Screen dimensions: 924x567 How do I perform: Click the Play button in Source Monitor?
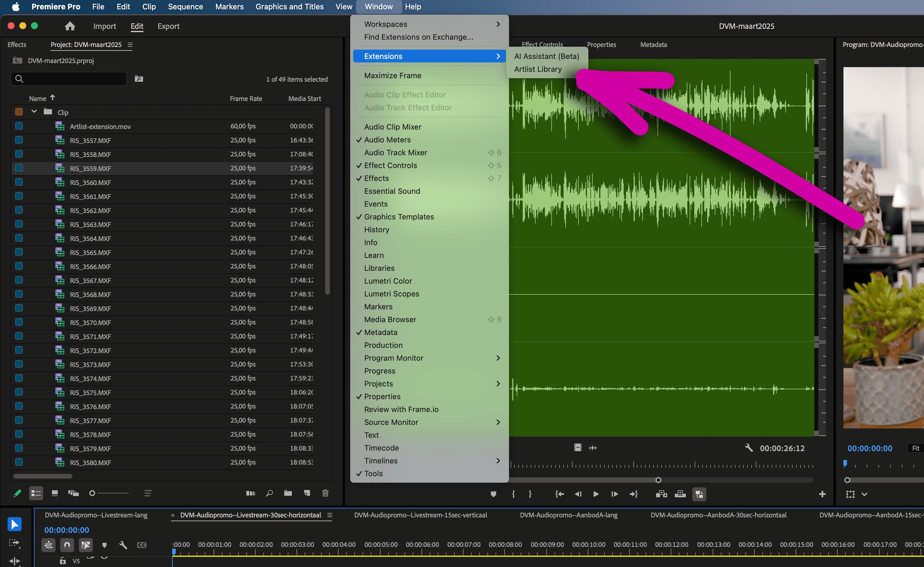pos(596,494)
